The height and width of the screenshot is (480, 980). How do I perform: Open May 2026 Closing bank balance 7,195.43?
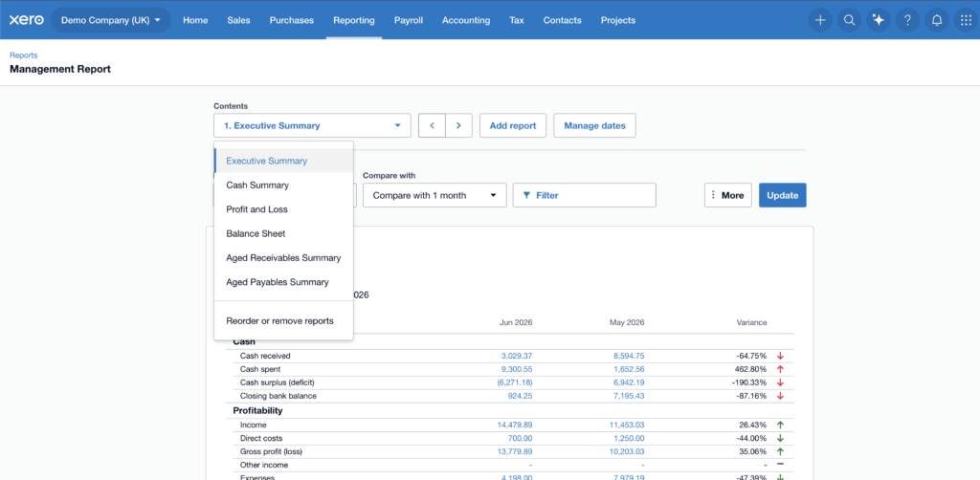coord(629,396)
